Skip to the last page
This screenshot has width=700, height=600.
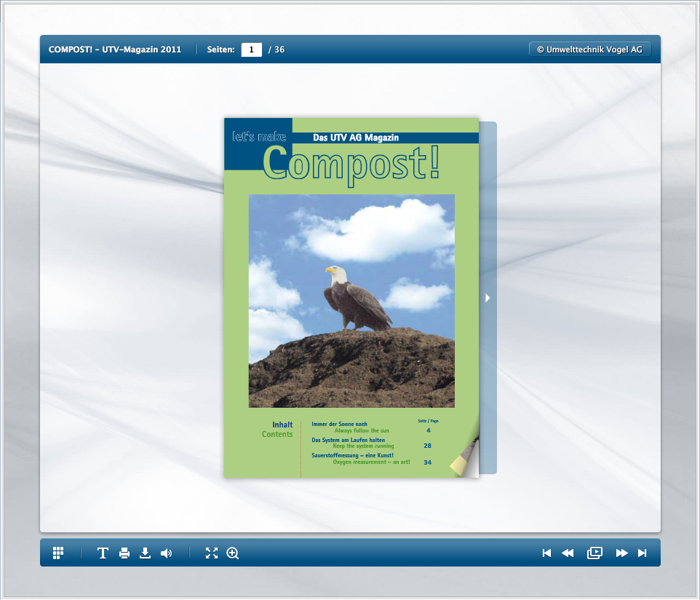pyautogui.click(x=642, y=553)
